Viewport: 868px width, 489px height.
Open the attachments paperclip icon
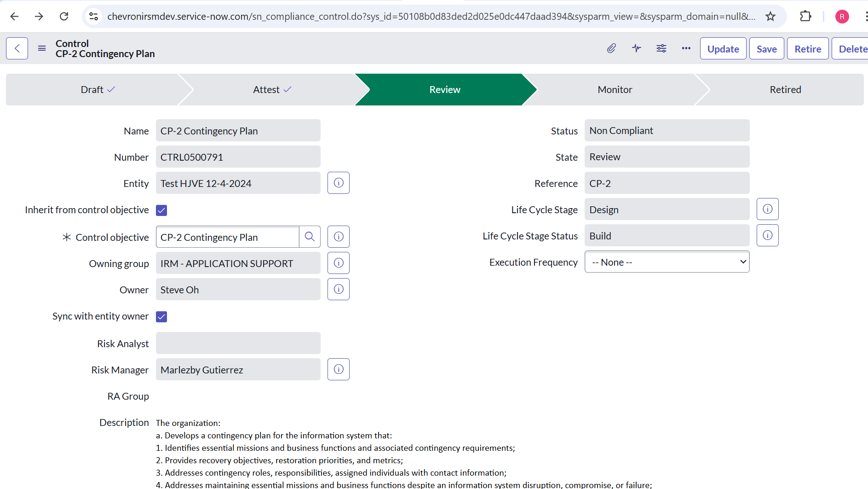(x=611, y=48)
